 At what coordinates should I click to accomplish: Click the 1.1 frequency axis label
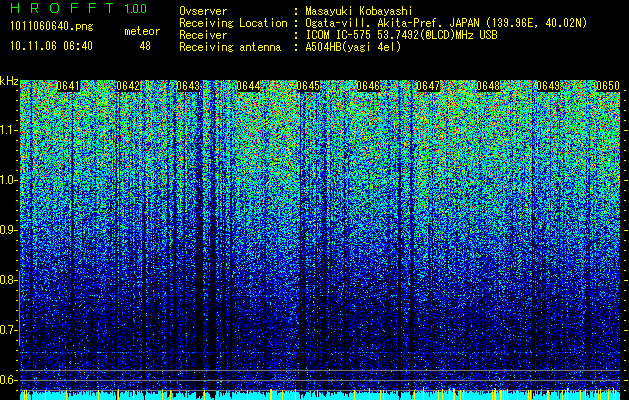coord(9,130)
